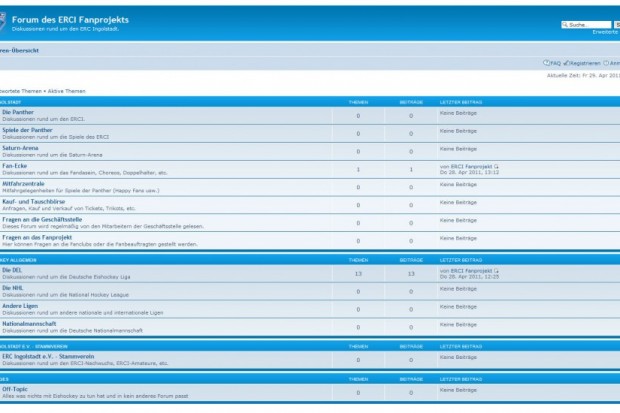Open the Aktive Themen link
Screen dimensions: 620x413
tap(66, 91)
